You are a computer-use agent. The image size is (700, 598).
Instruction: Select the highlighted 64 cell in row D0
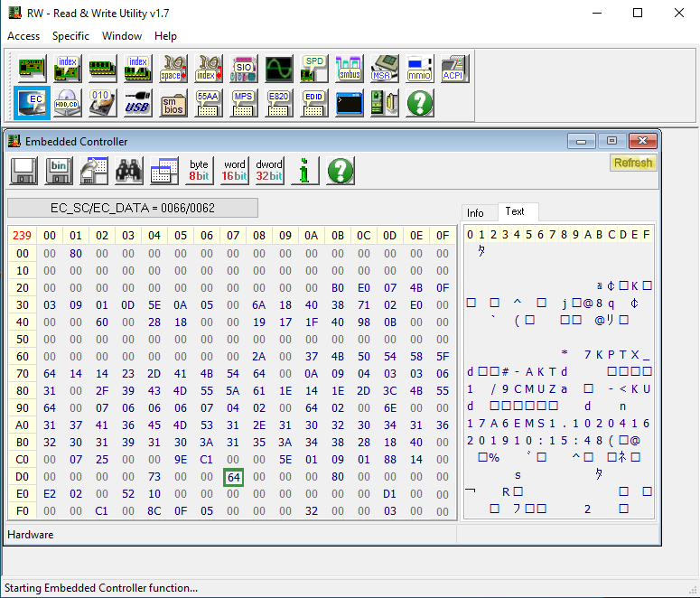(x=233, y=477)
